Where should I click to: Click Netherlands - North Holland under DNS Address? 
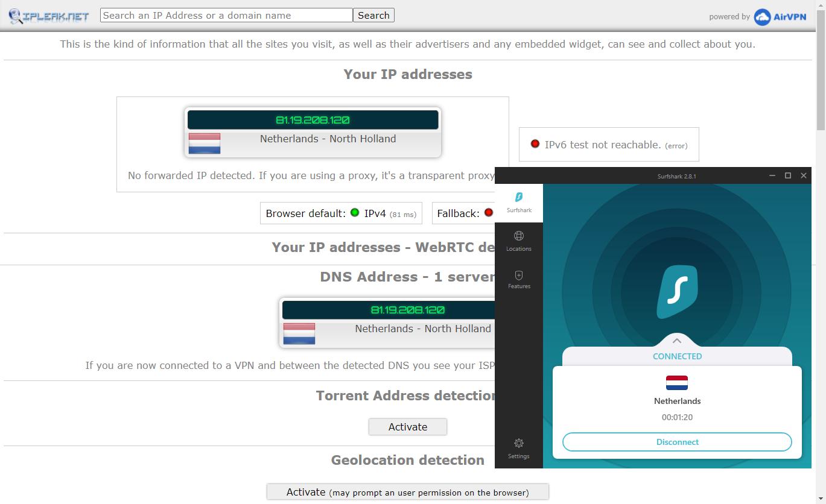(423, 329)
